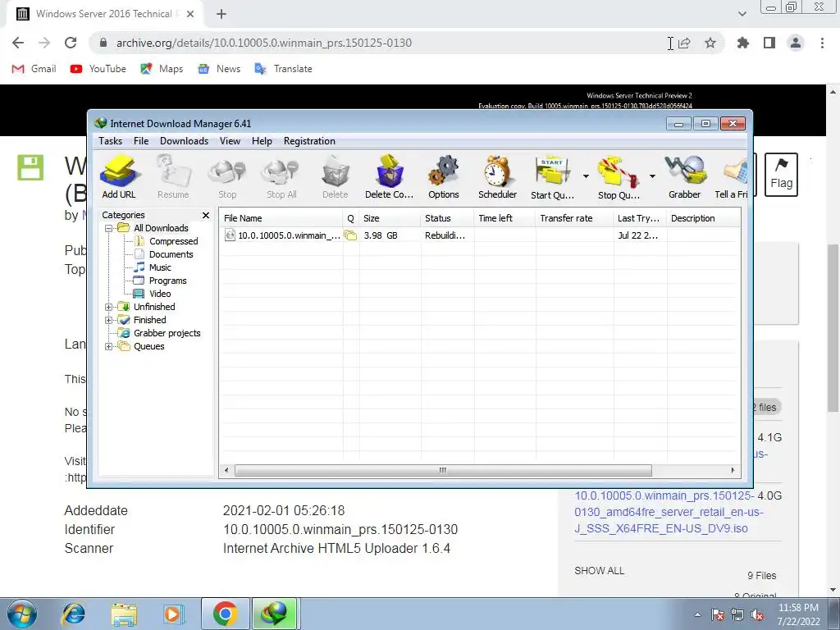Click the 3.98 GB size cell
Image resolution: width=840 pixels, height=630 pixels.
tap(381, 235)
